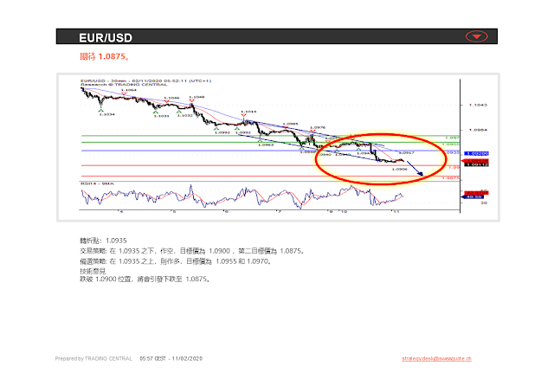Select the orange headline text ending 1.0875
This screenshot has height=392, width=554.
coord(105,56)
